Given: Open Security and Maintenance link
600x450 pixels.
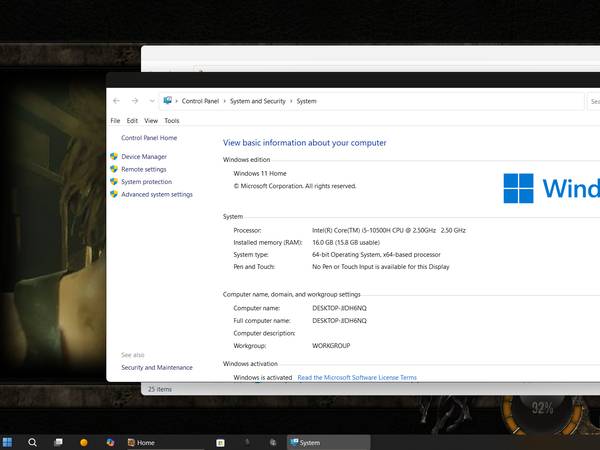Looking at the screenshot, I should point(157,368).
